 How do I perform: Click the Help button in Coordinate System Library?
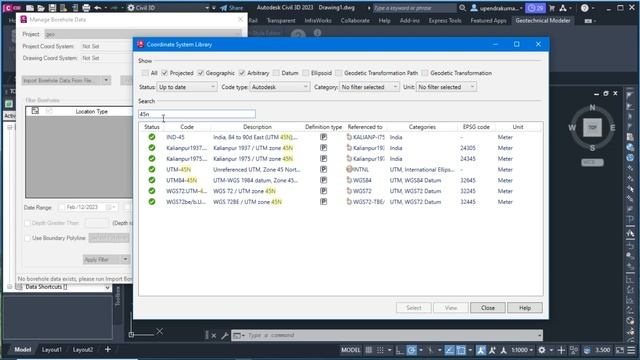click(x=525, y=308)
